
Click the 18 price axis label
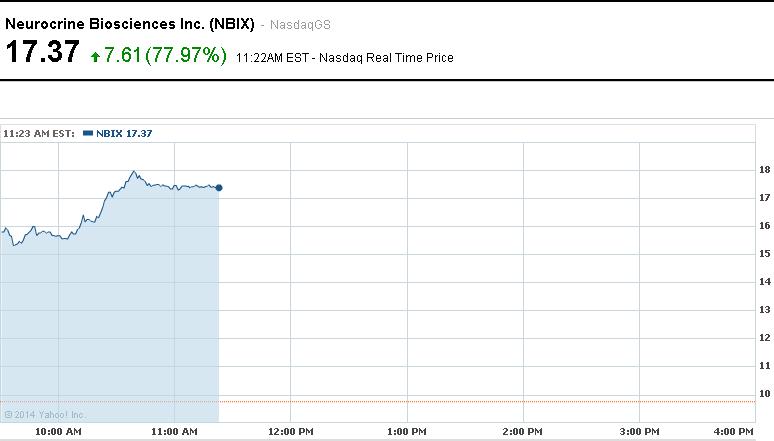[x=764, y=170]
